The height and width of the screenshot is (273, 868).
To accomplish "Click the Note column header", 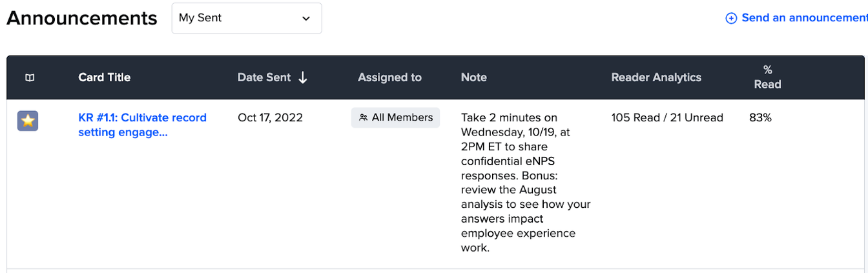I will pyautogui.click(x=474, y=77).
